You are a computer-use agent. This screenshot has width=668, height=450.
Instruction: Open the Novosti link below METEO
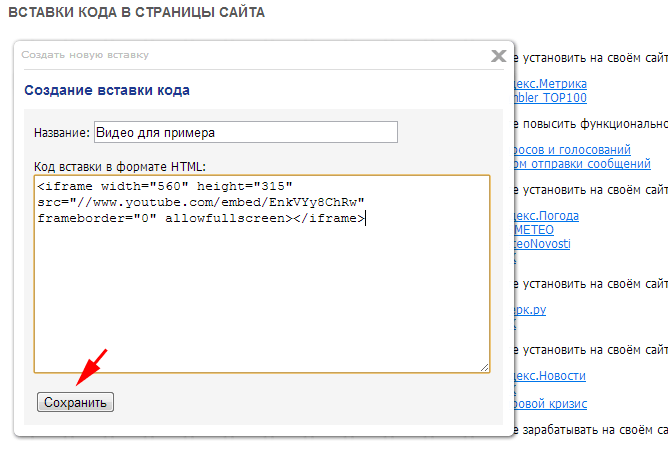pos(543,243)
